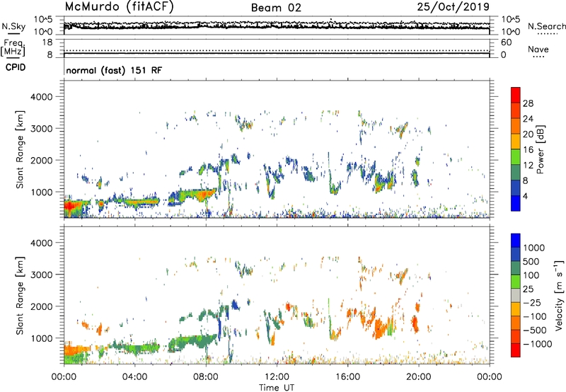The height and width of the screenshot is (392, 566).
Task: Click the blue velocity streak near 09:30 at 2000 km
Action: tap(235, 305)
